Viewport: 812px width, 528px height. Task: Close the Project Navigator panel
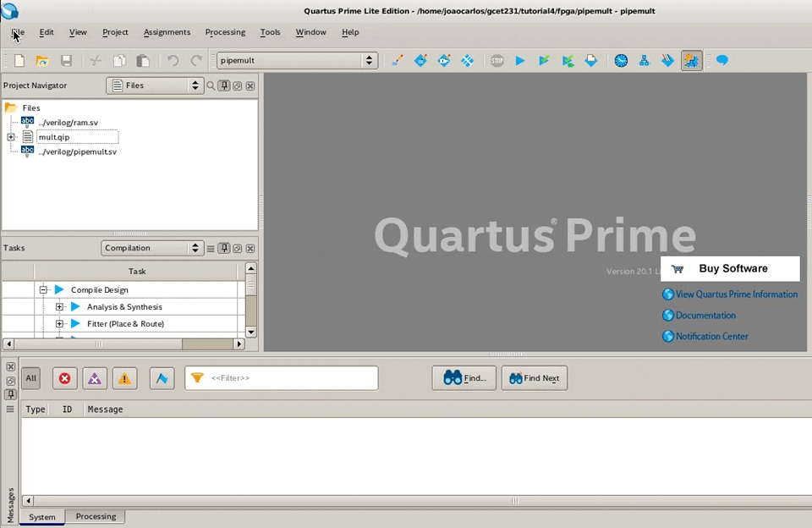(x=250, y=86)
